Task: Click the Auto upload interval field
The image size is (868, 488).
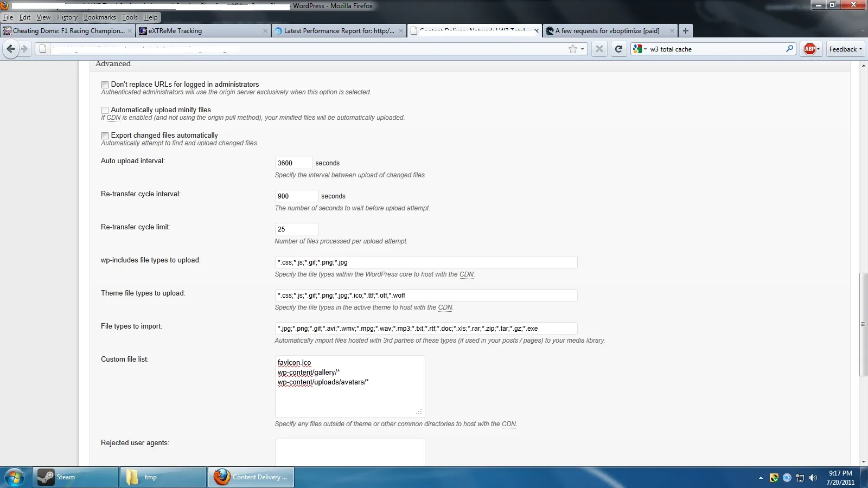Action: (x=293, y=163)
